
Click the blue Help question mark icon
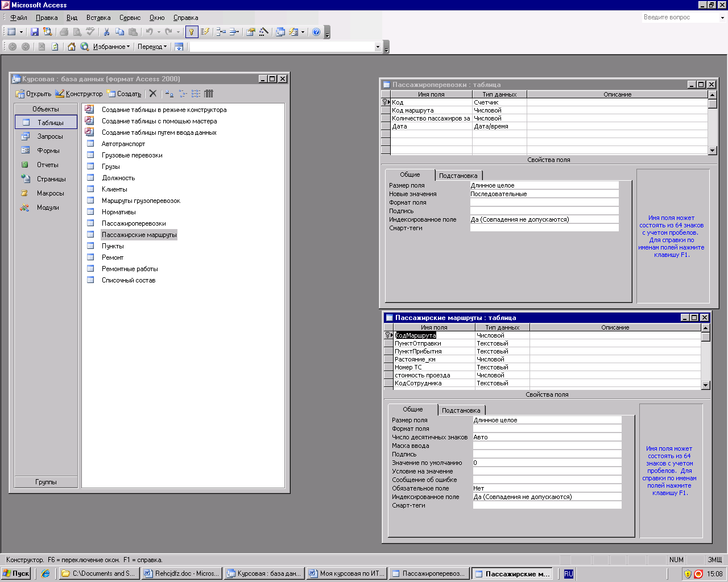pos(316,32)
